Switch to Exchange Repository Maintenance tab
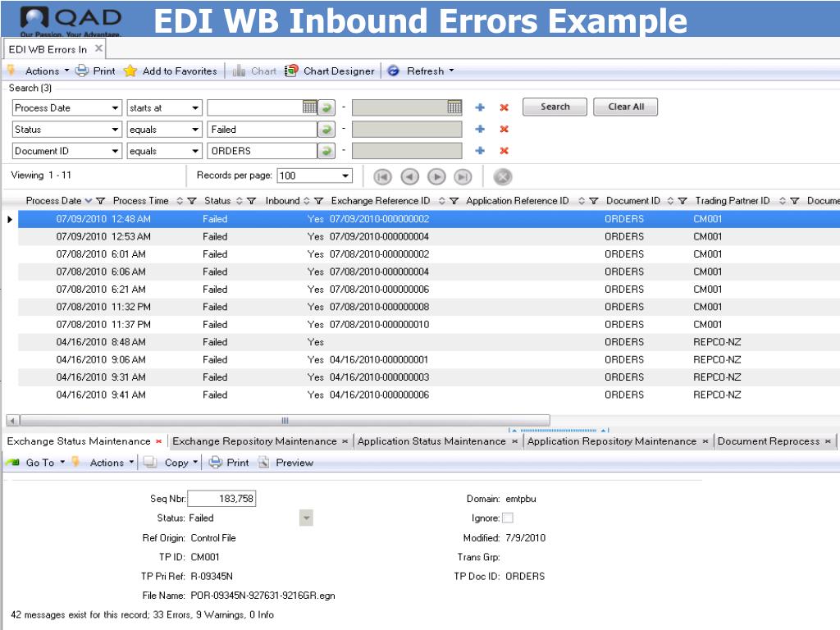Screen dimensions: 840x630 [254, 441]
